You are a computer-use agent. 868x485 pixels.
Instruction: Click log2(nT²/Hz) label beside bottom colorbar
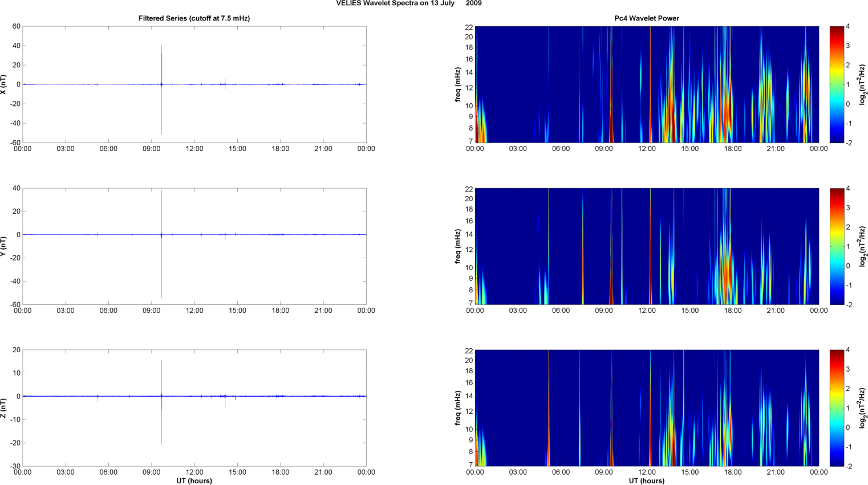pyautogui.click(x=863, y=408)
